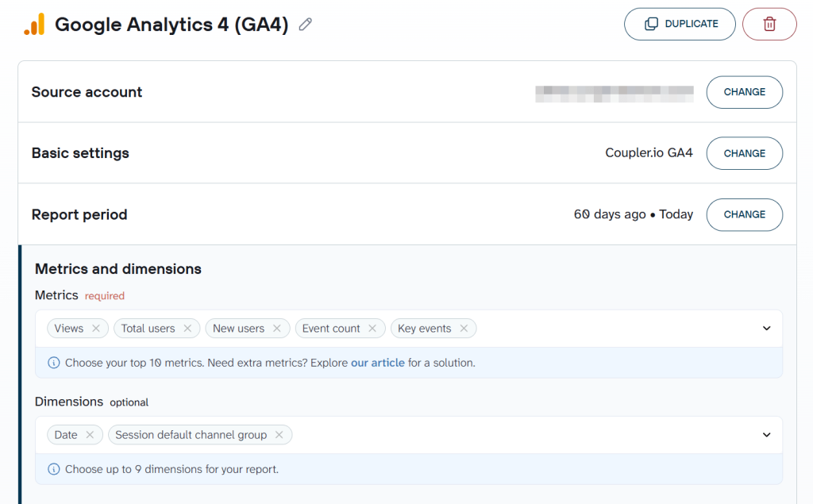The image size is (813, 504).
Task: Open the 'our article' link
Action: [377, 363]
